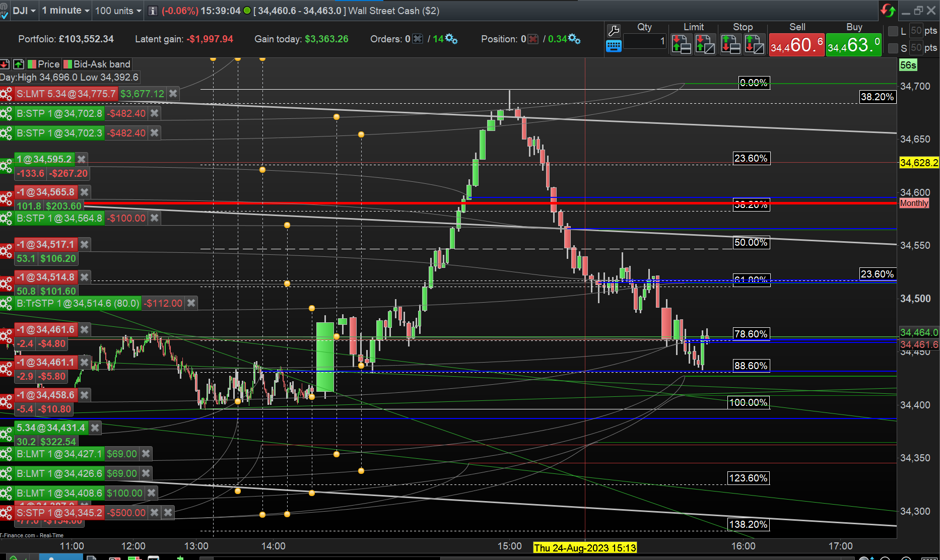This screenshot has width=940, height=560.
Task: Select the first Limit order icon
Action: (x=681, y=44)
